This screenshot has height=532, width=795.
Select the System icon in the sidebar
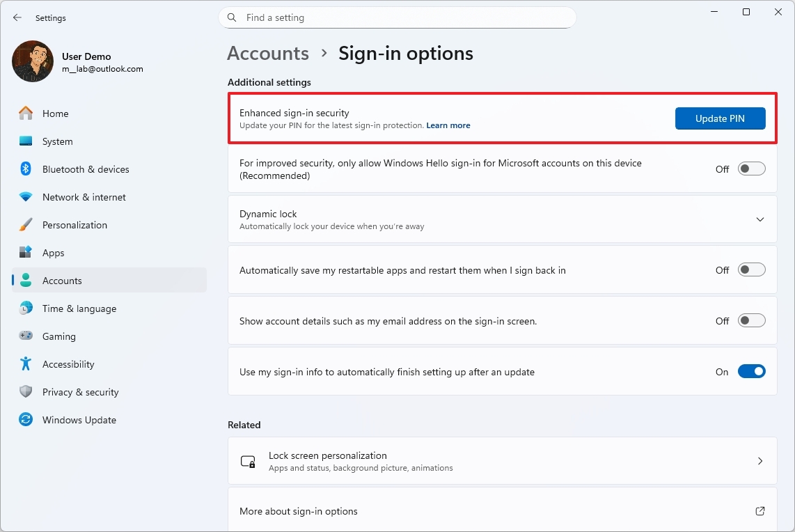[25, 141]
